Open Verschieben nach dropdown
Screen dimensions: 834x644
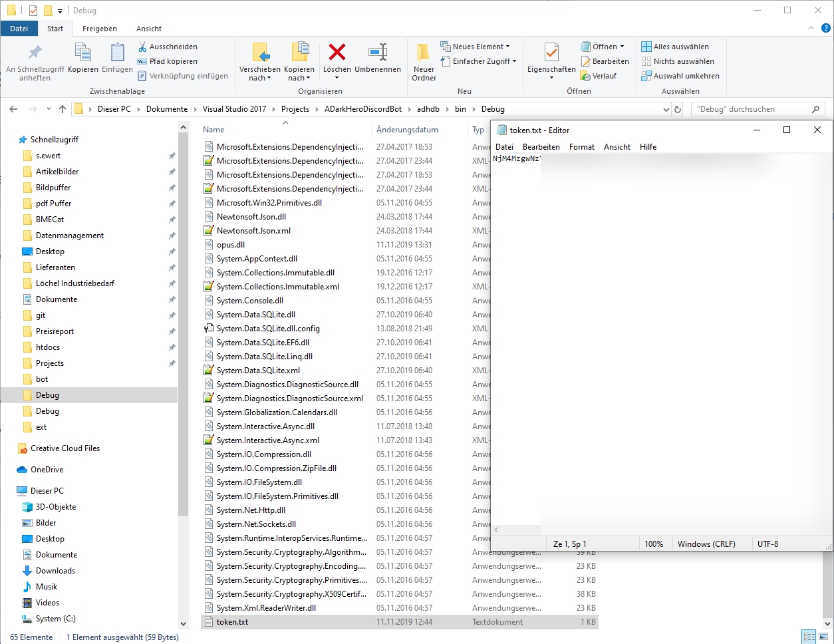tap(260, 63)
